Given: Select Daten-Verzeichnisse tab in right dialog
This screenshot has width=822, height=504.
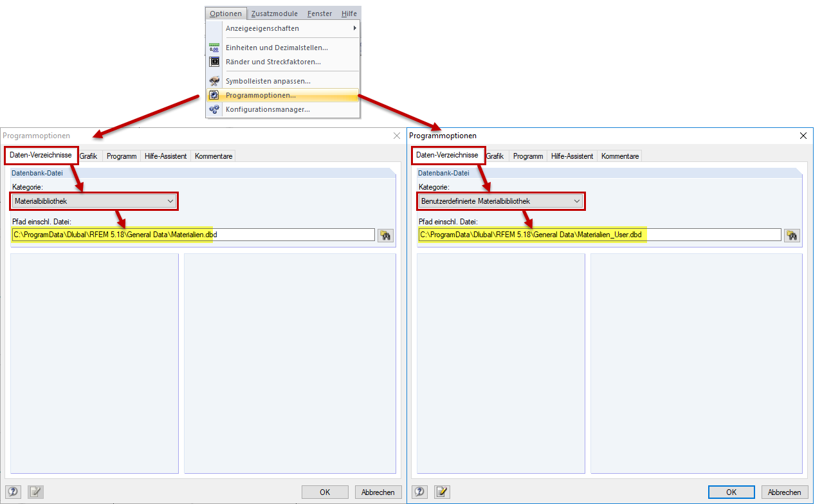Looking at the screenshot, I should (448, 155).
